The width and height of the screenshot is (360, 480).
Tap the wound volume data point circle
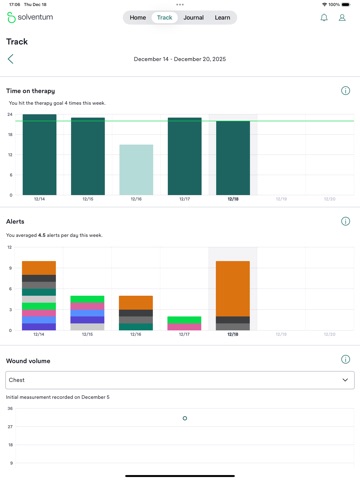tap(185, 418)
